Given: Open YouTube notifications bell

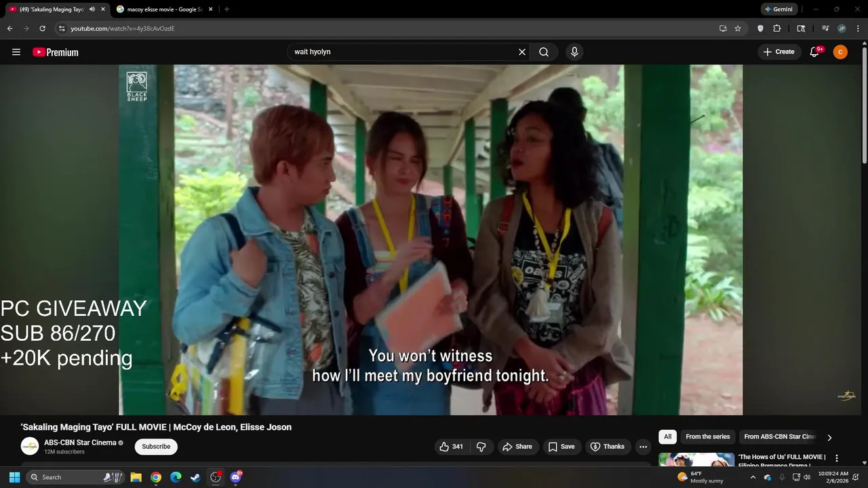Looking at the screenshot, I should tap(815, 52).
